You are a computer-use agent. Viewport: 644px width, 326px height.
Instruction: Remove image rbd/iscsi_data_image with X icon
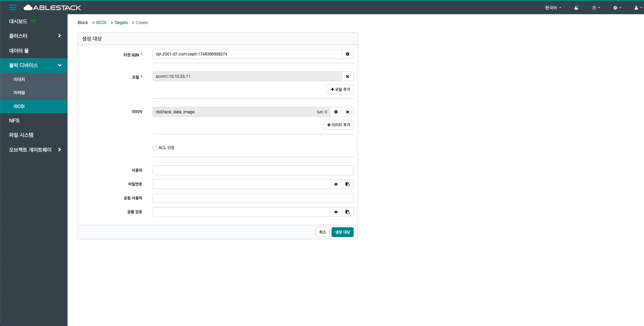click(347, 112)
